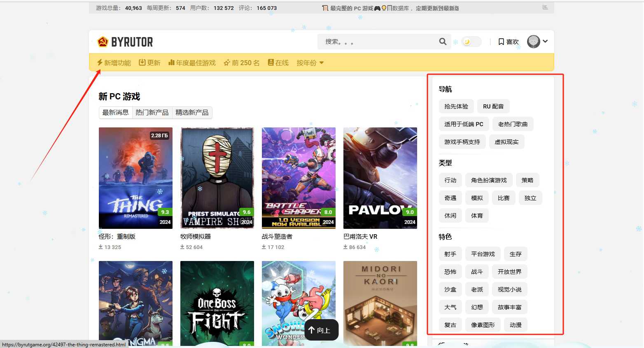This screenshot has width=644, height=348.
Task: Choose the 休闲 genre tag
Action: pyautogui.click(x=450, y=216)
